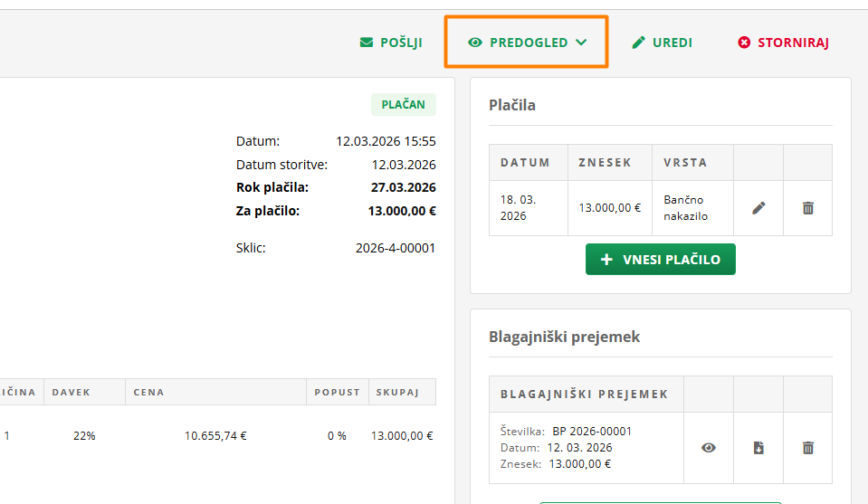Image resolution: width=868 pixels, height=504 pixels.
Task: View the cash receipt via eye icon
Action: (x=709, y=448)
